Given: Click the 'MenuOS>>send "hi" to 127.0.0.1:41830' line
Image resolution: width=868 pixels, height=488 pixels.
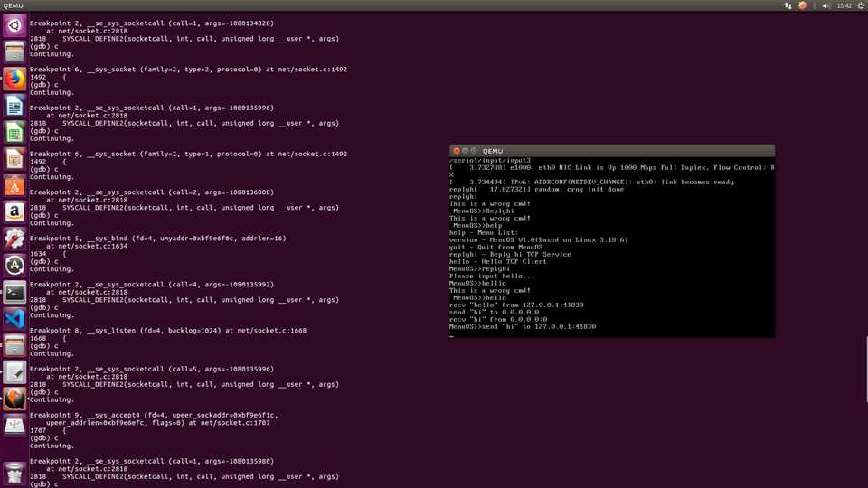Looking at the screenshot, I should point(523,326).
